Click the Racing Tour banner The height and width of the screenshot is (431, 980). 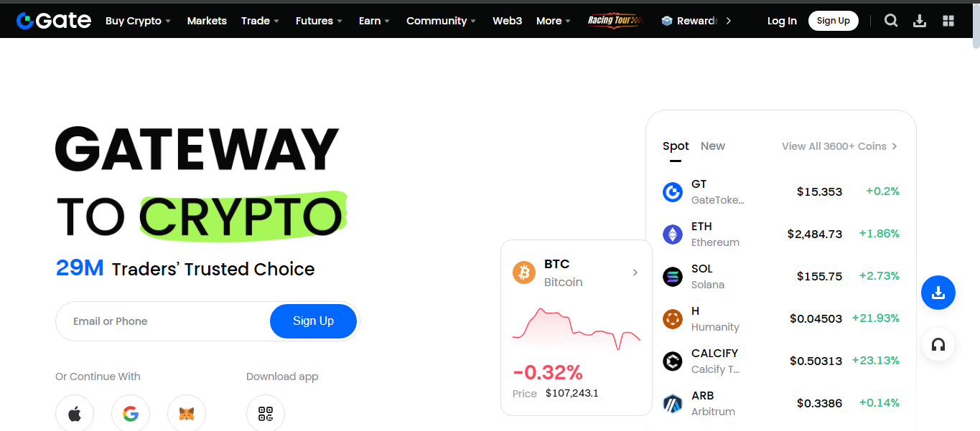click(615, 21)
